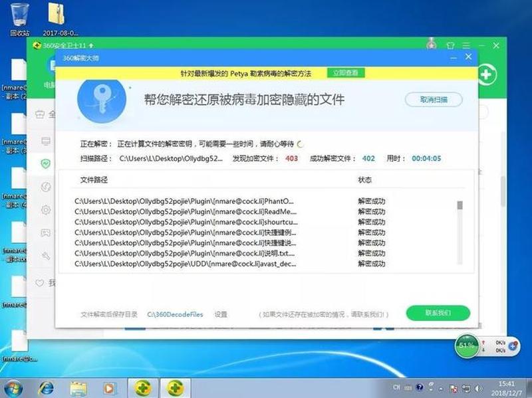Open Internet Explorer from the taskbar

click(x=46, y=389)
